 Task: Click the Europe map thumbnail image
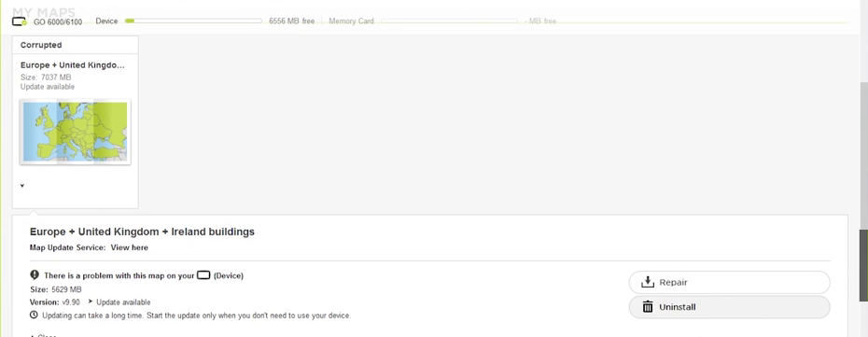click(x=76, y=132)
